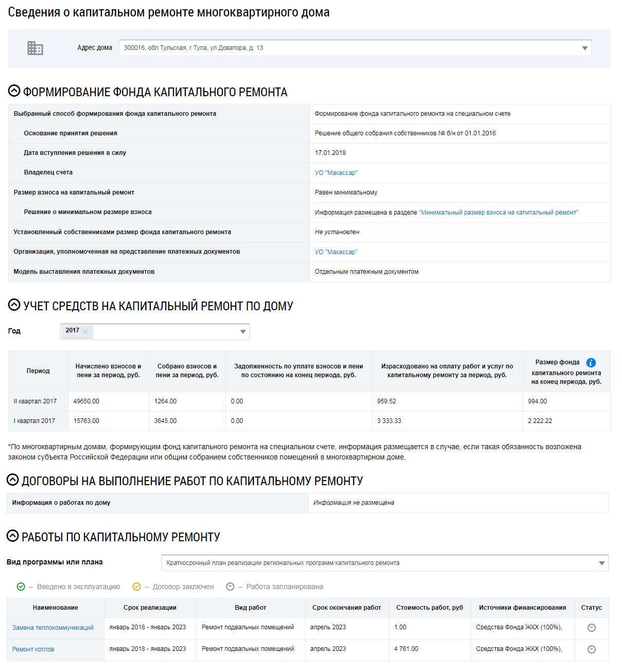Open the Год dropdown arrow

coord(243,332)
